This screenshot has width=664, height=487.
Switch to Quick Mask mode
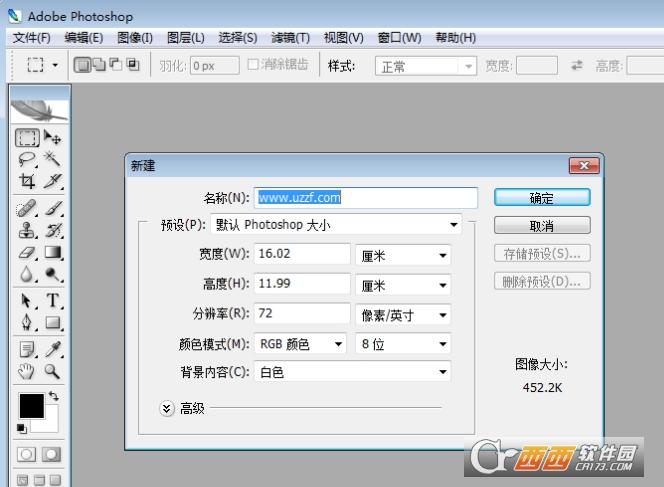click(x=51, y=455)
